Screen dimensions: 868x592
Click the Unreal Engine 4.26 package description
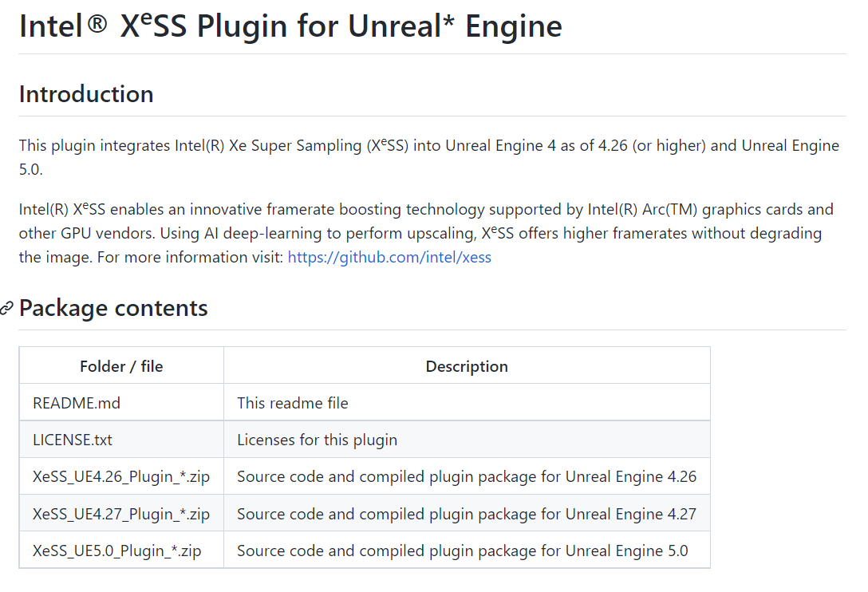click(x=466, y=476)
